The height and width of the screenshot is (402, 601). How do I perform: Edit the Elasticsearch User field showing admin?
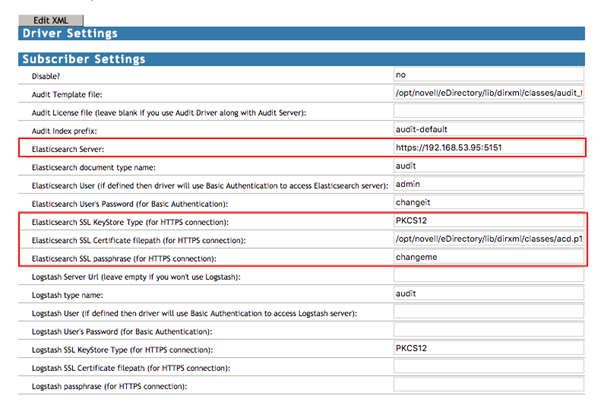488,184
